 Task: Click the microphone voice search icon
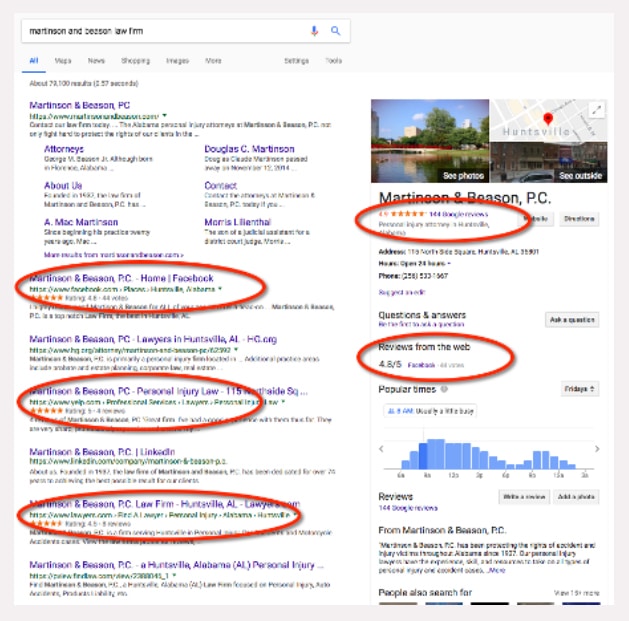coord(314,31)
